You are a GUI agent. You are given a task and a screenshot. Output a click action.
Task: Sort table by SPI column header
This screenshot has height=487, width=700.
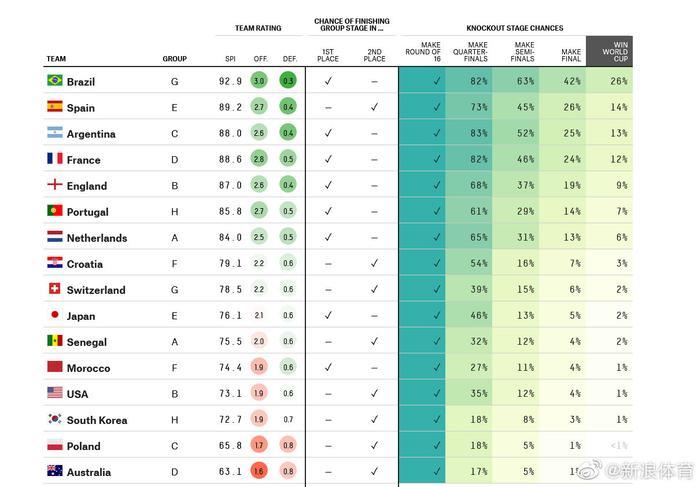228,59
